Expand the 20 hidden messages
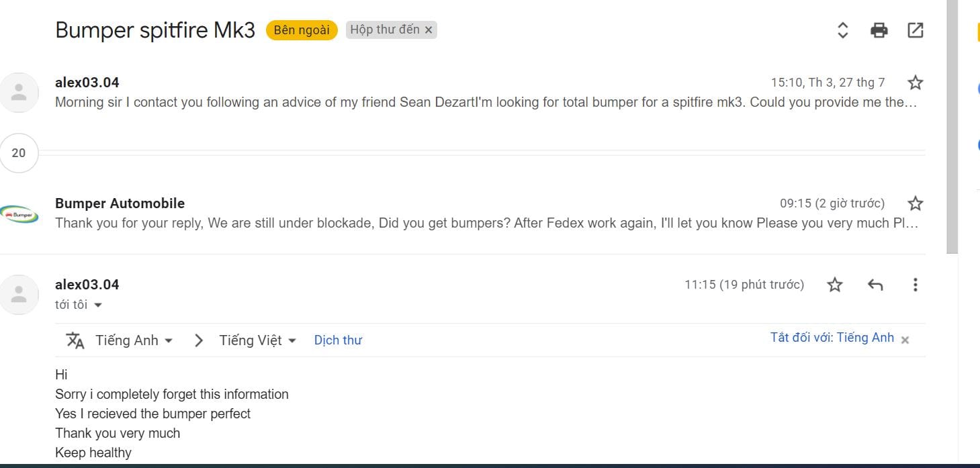 tap(19, 153)
